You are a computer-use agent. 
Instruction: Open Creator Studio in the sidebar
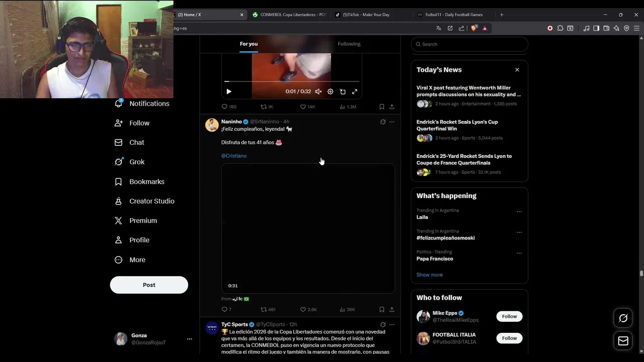tap(144, 201)
